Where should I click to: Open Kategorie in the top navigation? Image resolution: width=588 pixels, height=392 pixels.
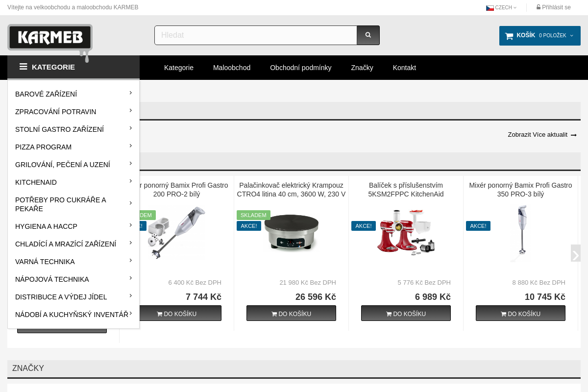click(179, 68)
